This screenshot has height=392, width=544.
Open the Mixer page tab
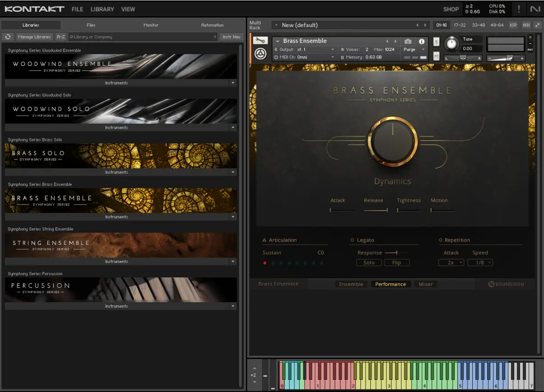[426, 284]
